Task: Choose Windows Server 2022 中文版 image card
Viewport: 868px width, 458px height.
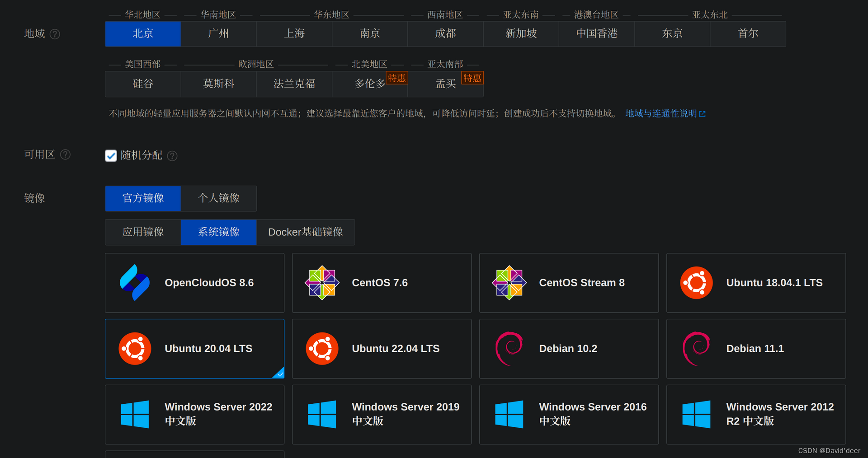Action: click(195, 415)
